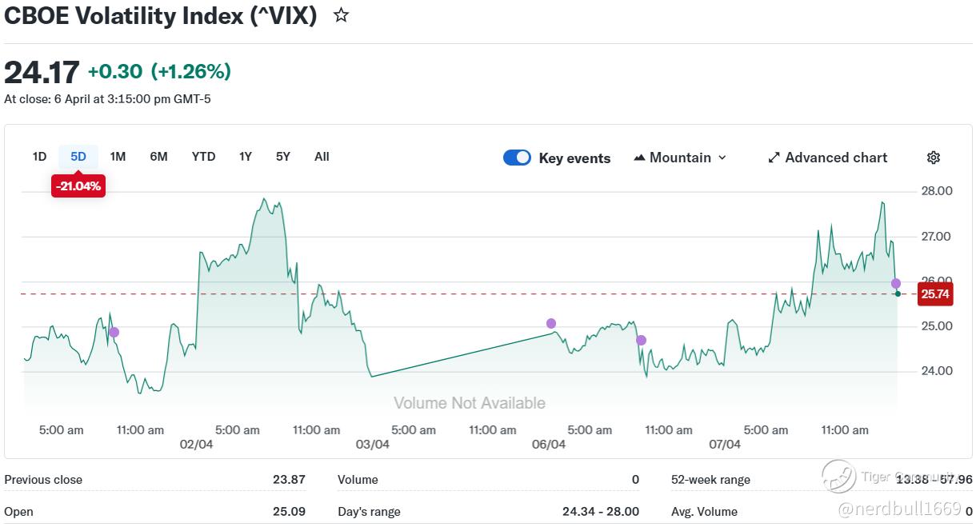Click the first purple key event marker
This screenshot has width=980, height=531.
[x=114, y=332]
